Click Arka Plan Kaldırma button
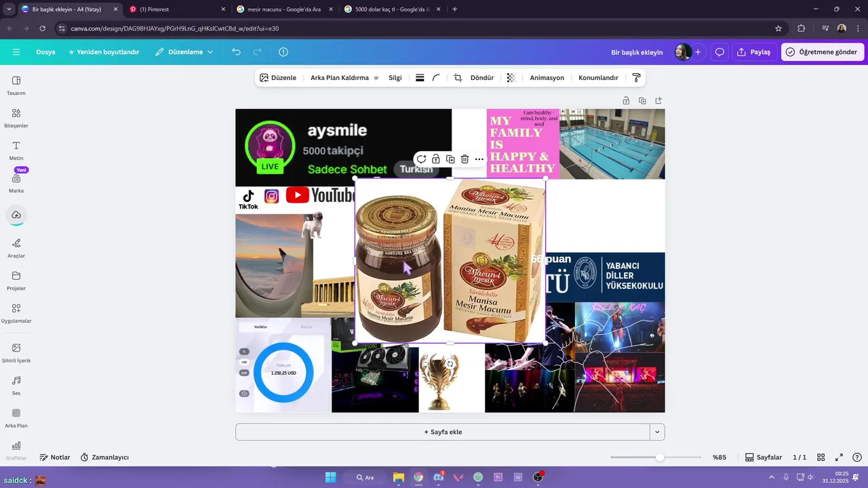Screen dimensions: 868x488 pyautogui.click(x=344, y=78)
